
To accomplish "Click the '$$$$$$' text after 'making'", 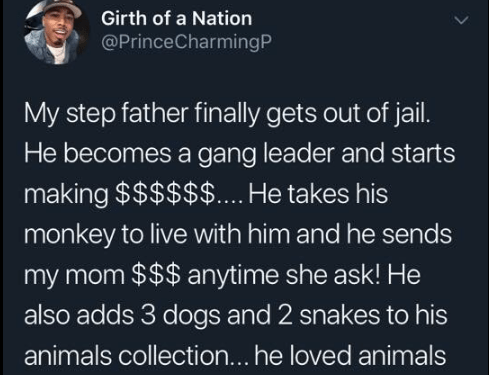I will coord(165,194).
